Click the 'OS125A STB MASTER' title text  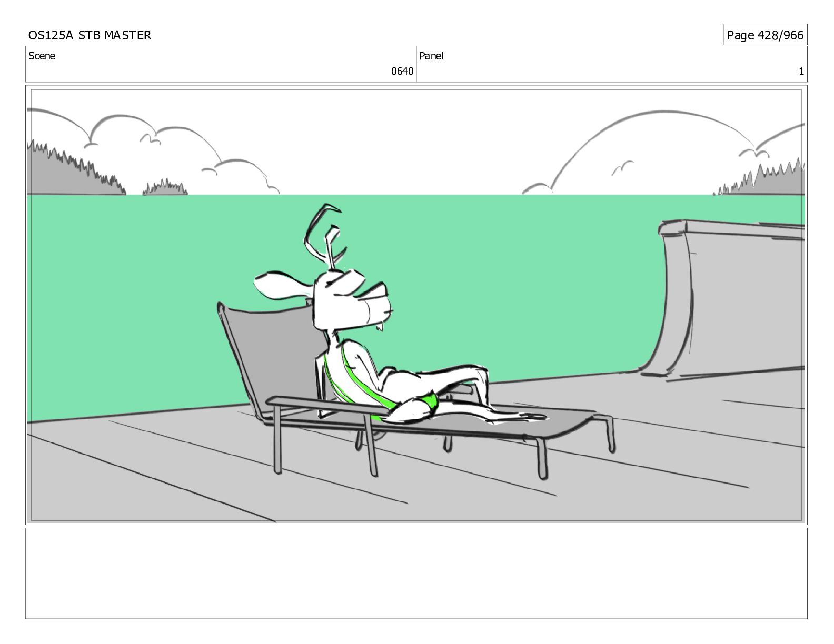pos(90,35)
